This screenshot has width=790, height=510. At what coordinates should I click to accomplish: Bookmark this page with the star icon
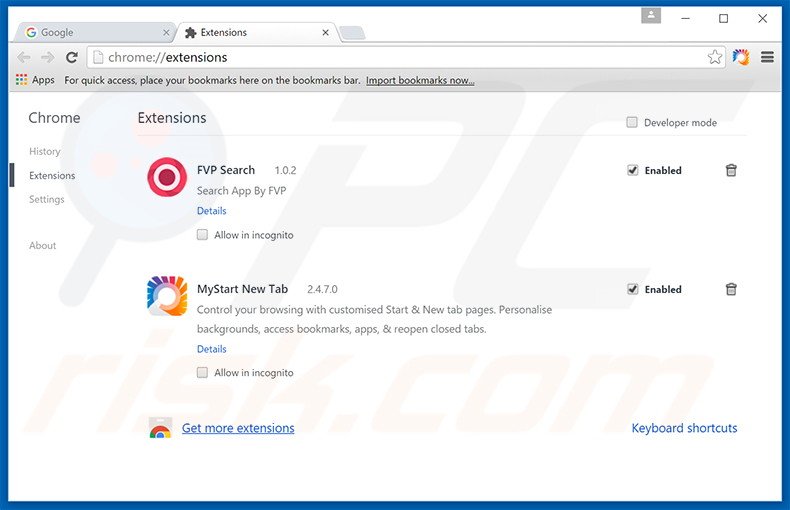click(x=714, y=57)
